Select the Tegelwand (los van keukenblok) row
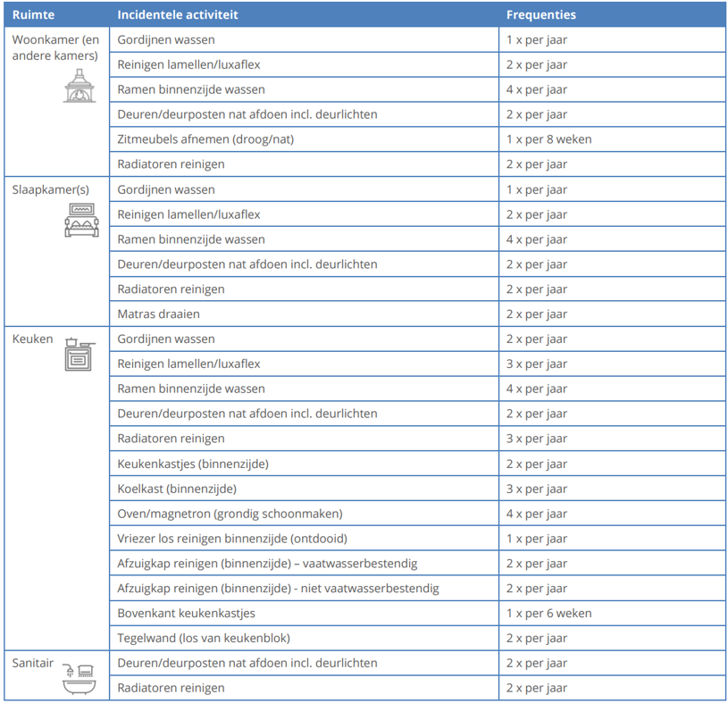Image resolution: width=728 pixels, height=703 pixels. (x=204, y=639)
